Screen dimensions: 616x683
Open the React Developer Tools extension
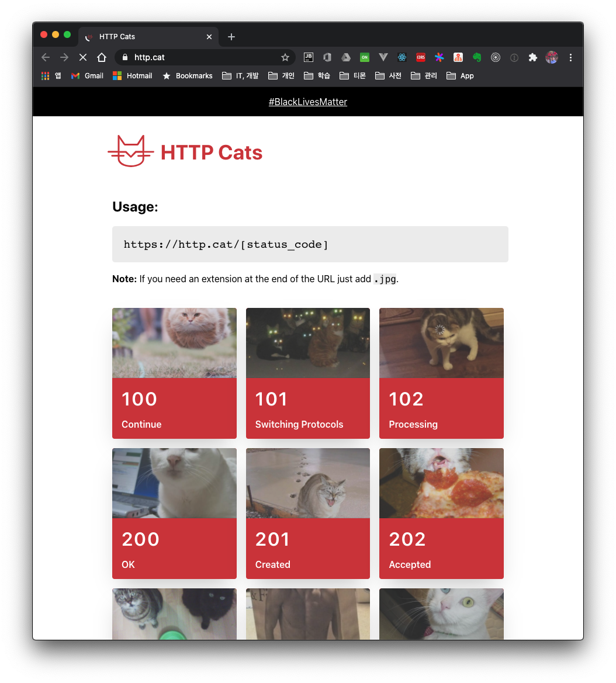(x=402, y=57)
